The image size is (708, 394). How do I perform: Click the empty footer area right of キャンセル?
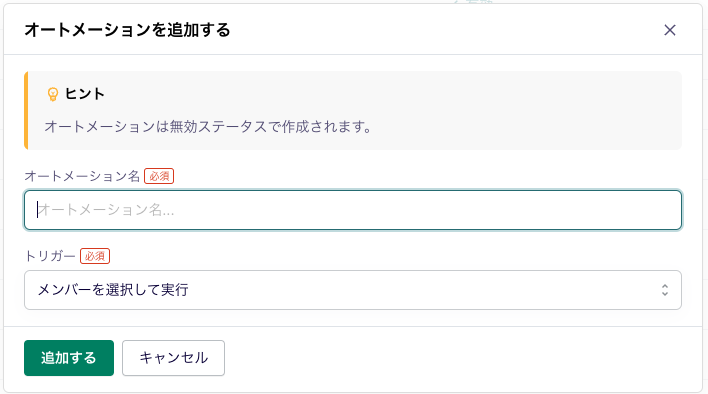click(461, 358)
